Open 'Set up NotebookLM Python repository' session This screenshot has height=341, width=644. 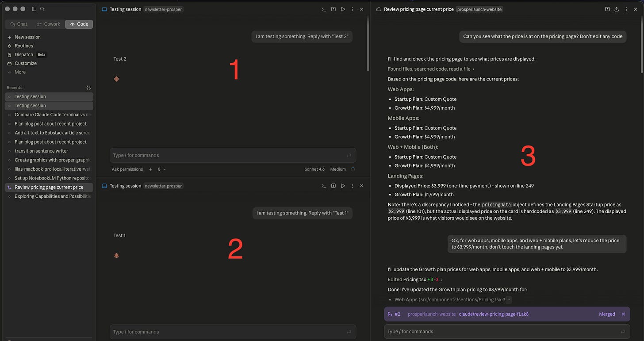(49, 178)
